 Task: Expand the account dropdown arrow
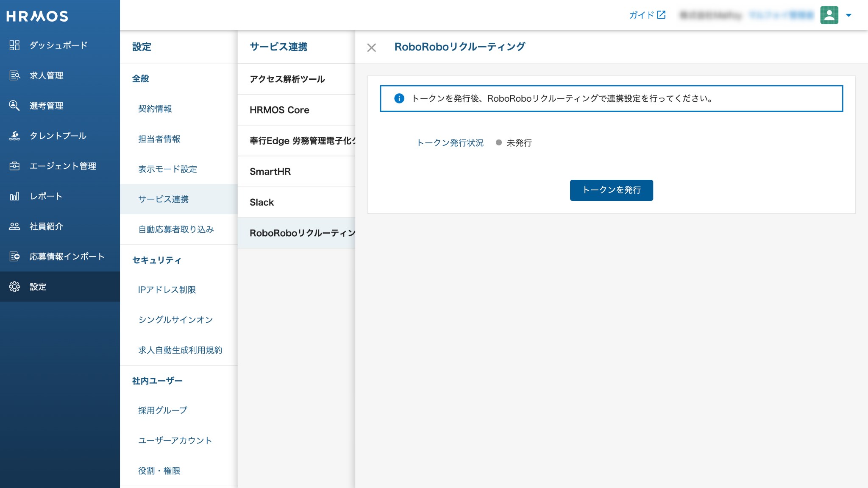click(849, 15)
